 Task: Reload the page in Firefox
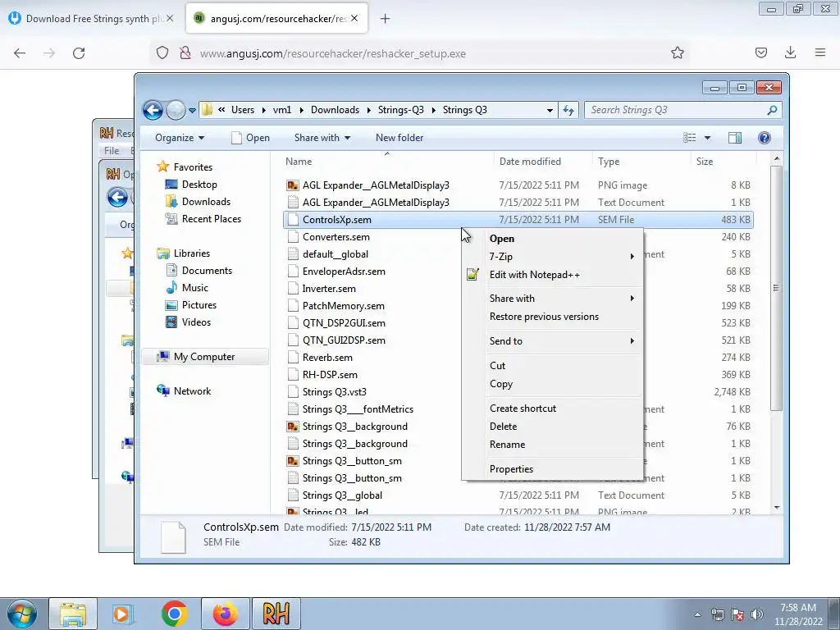click(x=79, y=53)
